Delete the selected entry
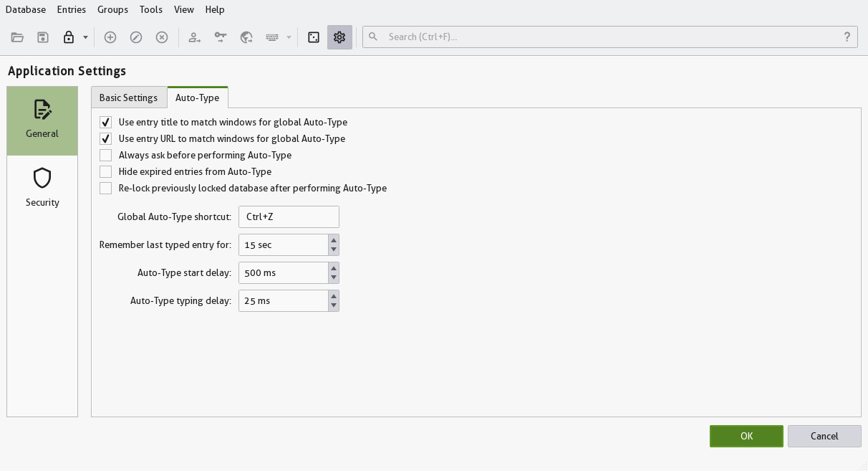 (x=161, y=37)
